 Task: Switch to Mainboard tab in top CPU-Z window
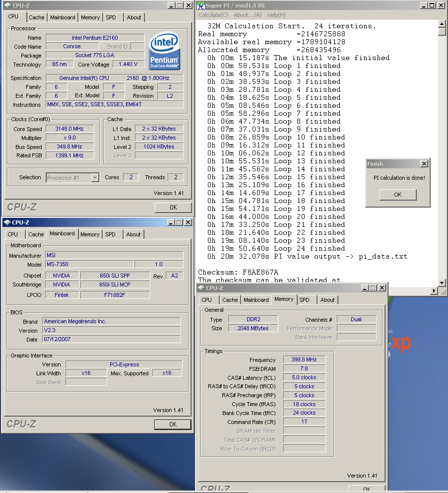tap(63, 17)
